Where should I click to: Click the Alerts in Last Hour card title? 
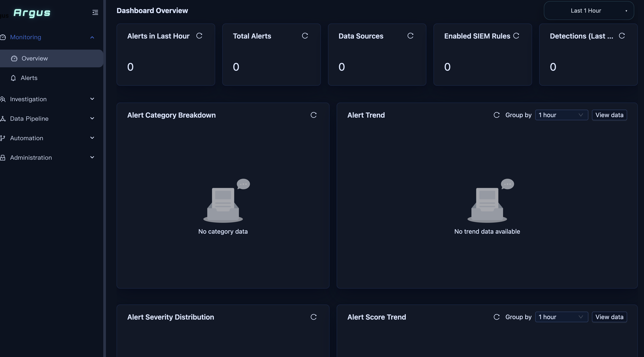(158, 36)
